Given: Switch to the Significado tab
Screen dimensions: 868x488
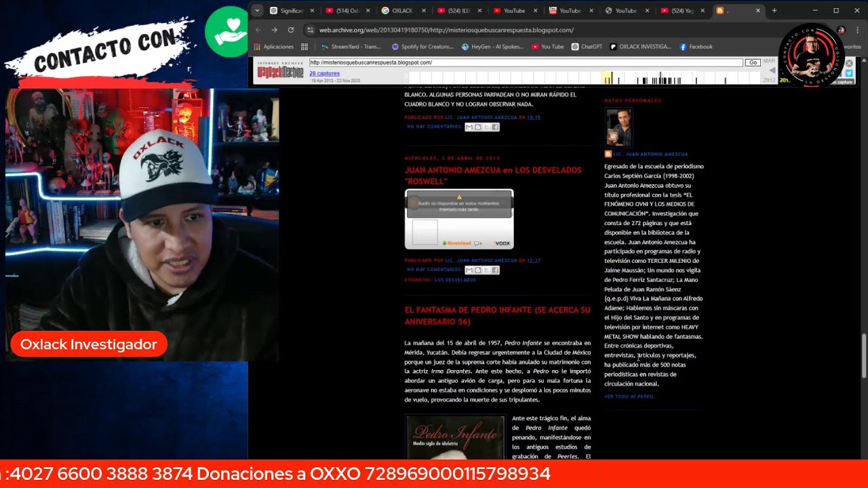Looking at the screenshot, I should pos(292,11).
